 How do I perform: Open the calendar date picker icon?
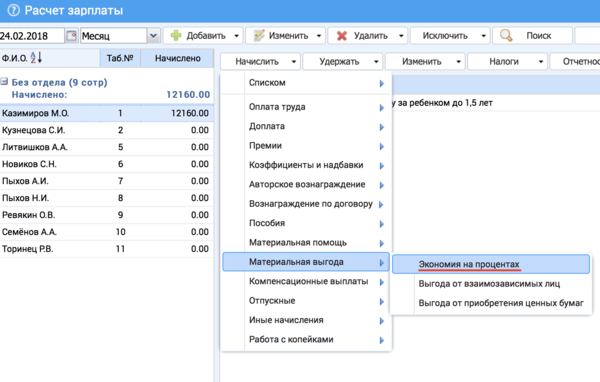click(x=72, y=36)
